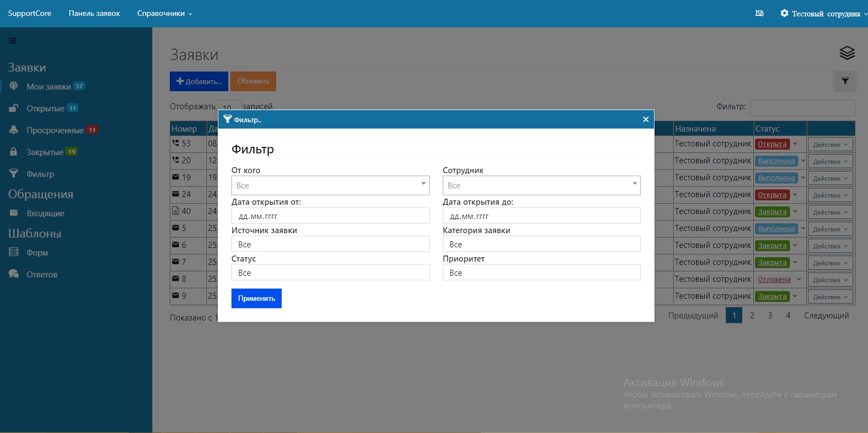Click the Обновить button

253,81
